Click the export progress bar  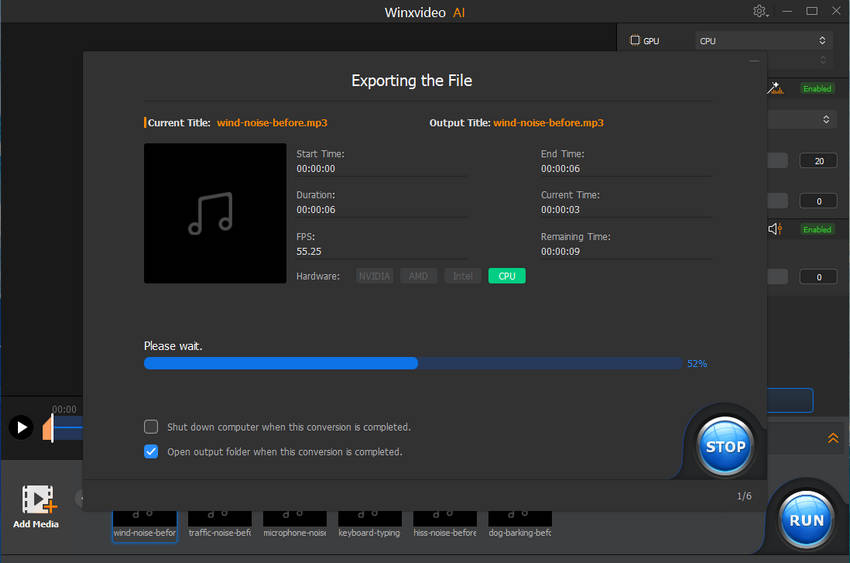pyautogui.click(x=413, y=363)
